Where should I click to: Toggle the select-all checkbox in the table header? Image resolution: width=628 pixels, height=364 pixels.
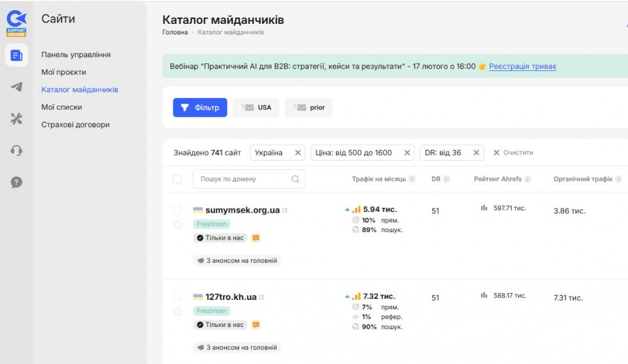tap(178, 179)
